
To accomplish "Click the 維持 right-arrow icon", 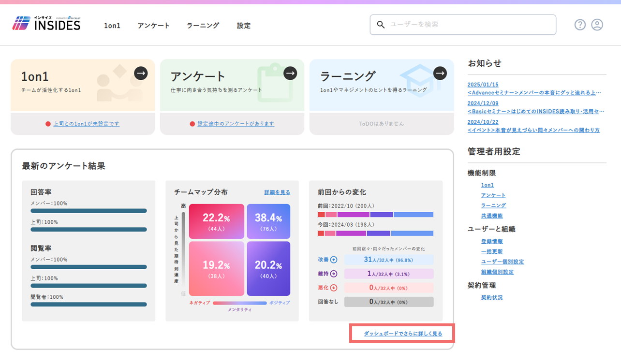I will [x=333, y=274].
